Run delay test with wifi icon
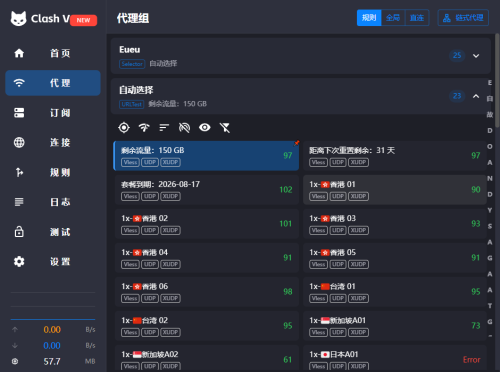The image size is (500, 372). click(x=144, y=128)
